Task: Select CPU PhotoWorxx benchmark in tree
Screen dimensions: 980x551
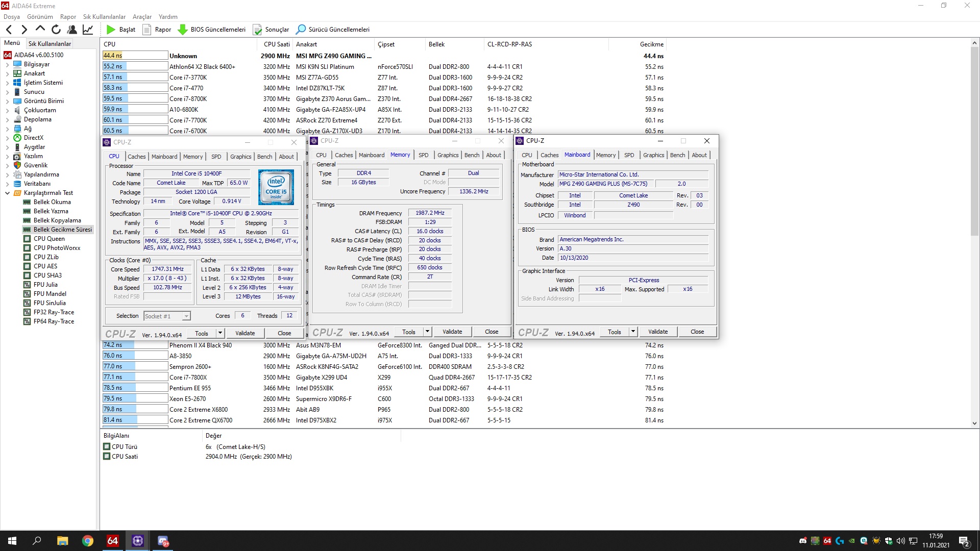Action: (x=57, y=248)
